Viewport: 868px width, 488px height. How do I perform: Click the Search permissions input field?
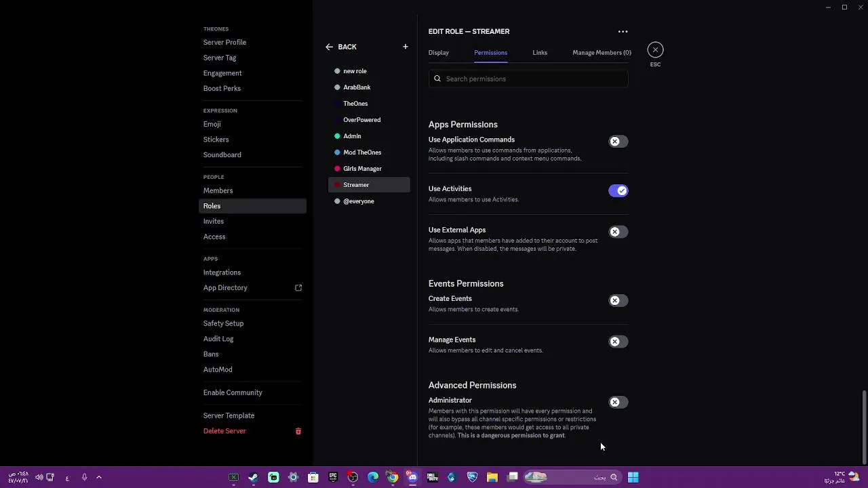pyautogui.click(x=528, y=79)
